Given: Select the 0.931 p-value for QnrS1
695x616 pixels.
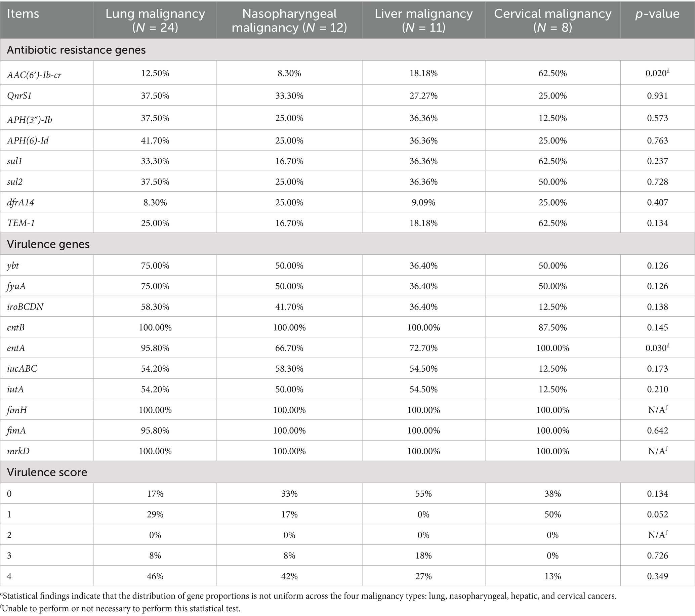Looking at the screenshot, I should point(657,96).
